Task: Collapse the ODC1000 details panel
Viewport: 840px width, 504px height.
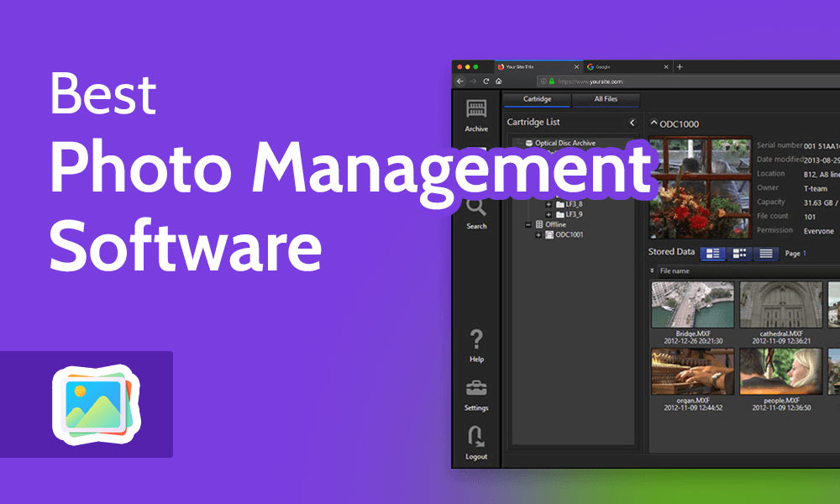Action: [654, 123]
